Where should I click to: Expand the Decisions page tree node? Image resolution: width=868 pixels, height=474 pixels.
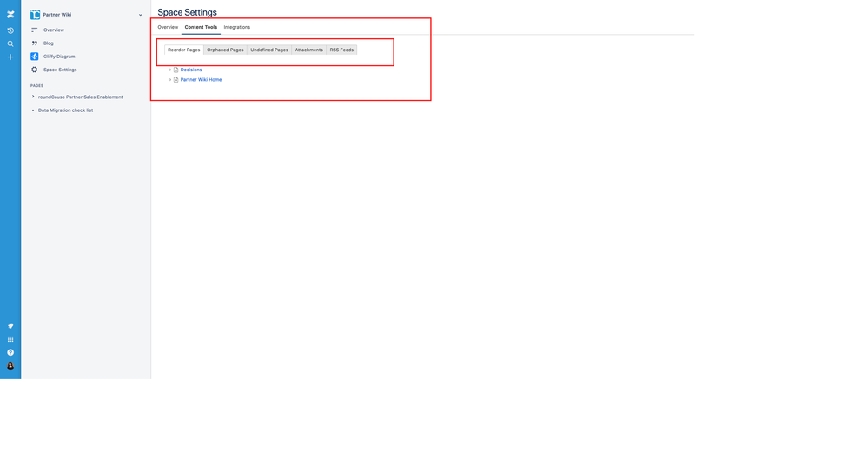click(169, 70)
